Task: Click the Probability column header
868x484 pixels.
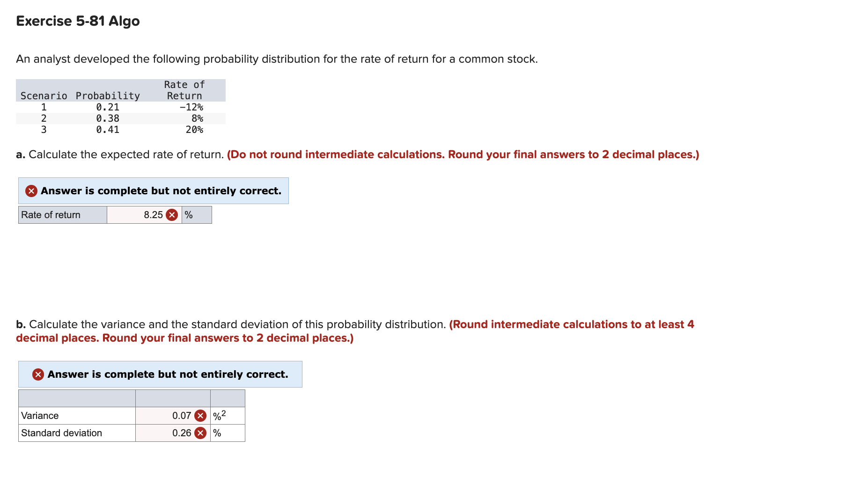Action: click(107, 95)
